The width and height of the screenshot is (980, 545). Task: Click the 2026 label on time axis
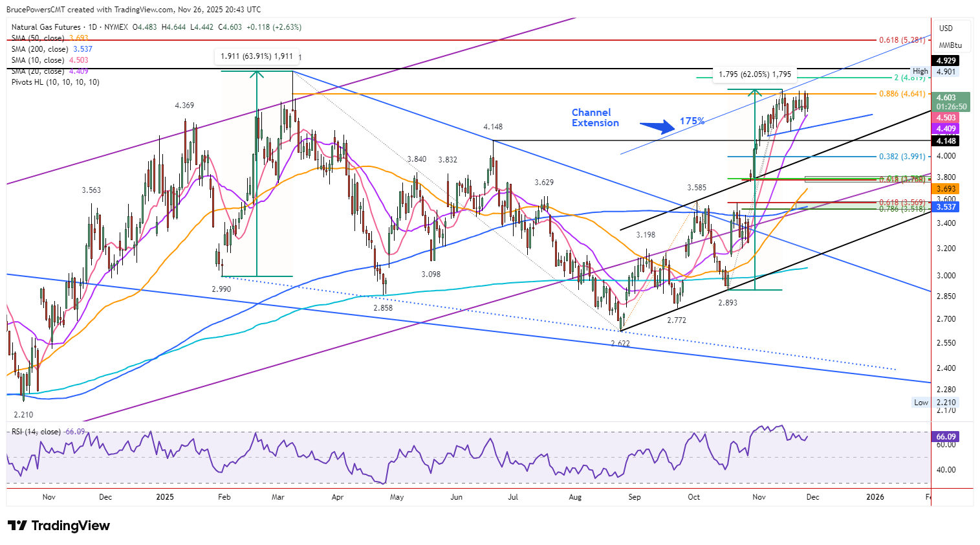(875, 497)
